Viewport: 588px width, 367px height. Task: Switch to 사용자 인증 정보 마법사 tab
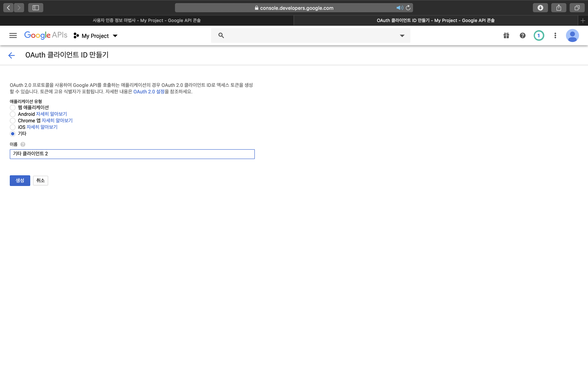(147, 20)
